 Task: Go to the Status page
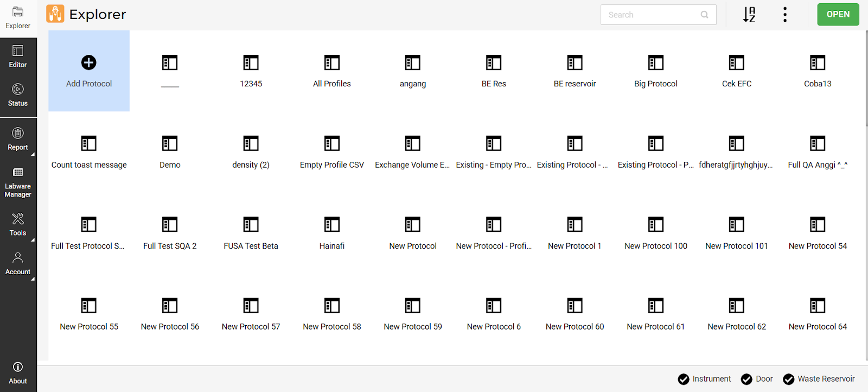(18, 95)
